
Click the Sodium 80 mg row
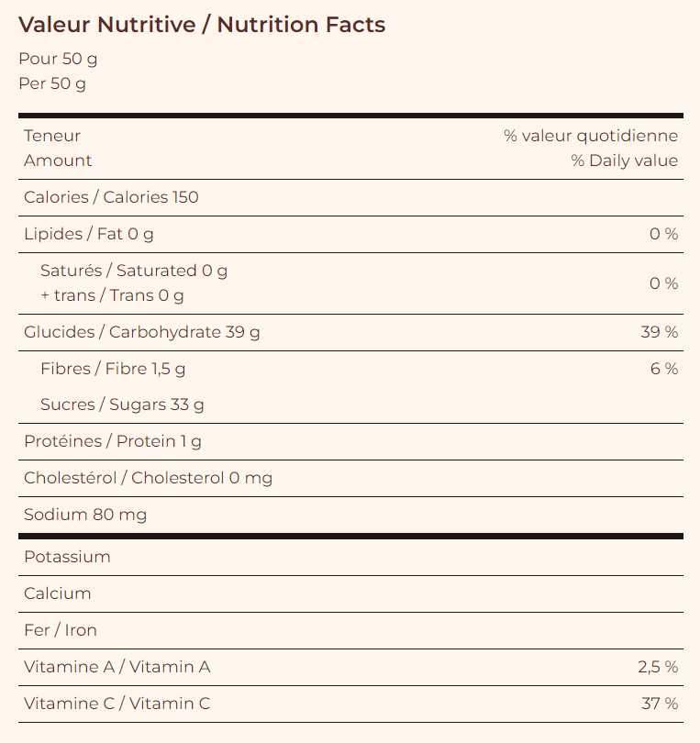tap(85, 515)
